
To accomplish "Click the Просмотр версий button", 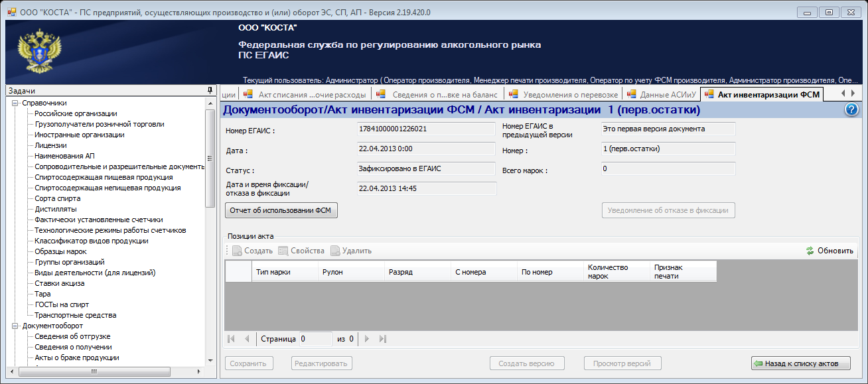I will 622,363.
